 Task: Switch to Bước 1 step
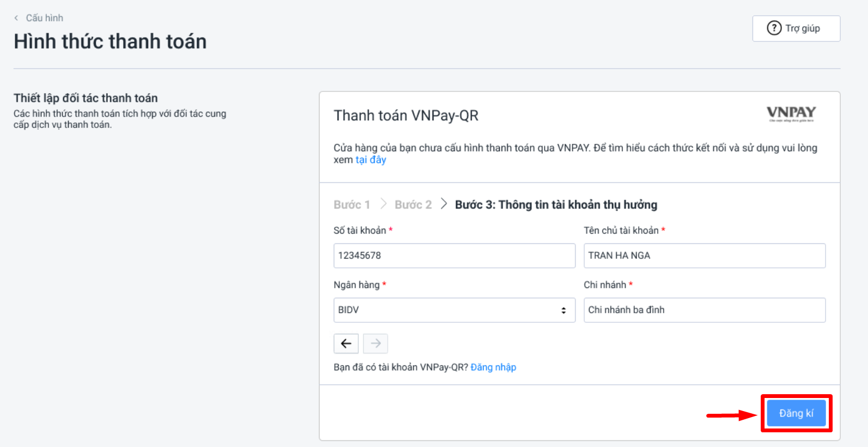tap(352, 204)
